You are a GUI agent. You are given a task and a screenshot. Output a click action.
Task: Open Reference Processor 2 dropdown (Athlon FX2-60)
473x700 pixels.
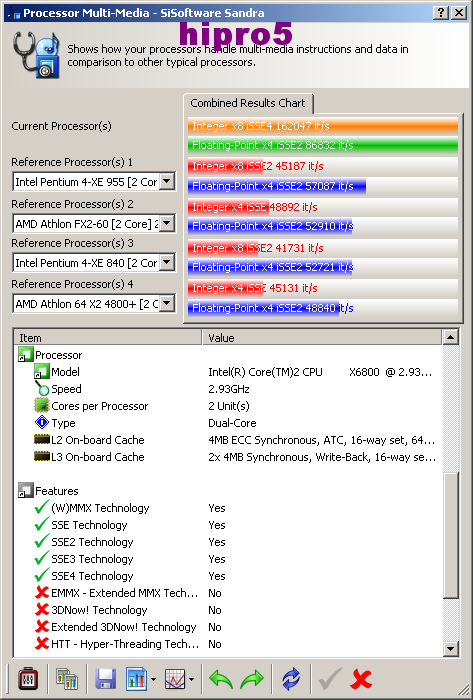166,223
